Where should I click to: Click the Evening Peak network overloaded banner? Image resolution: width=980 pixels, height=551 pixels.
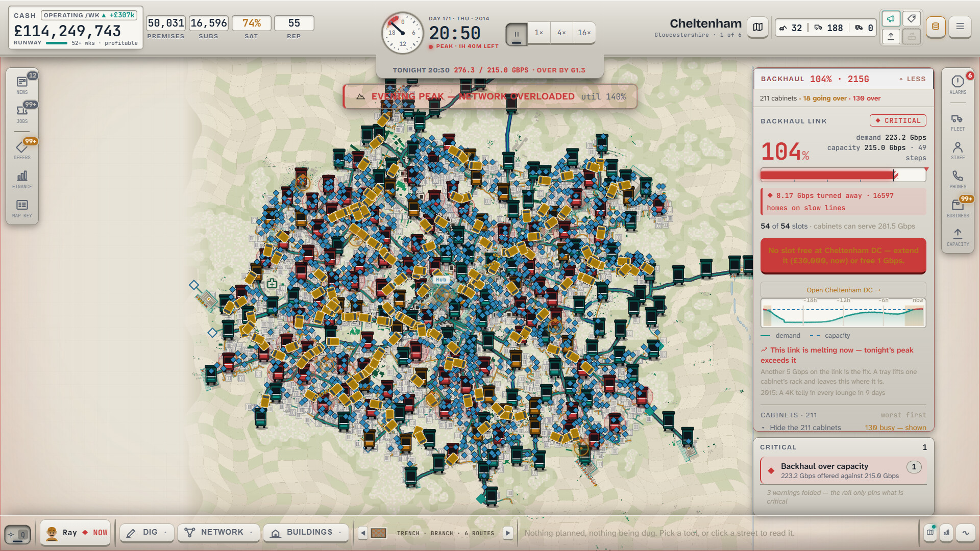coord(491,96)
